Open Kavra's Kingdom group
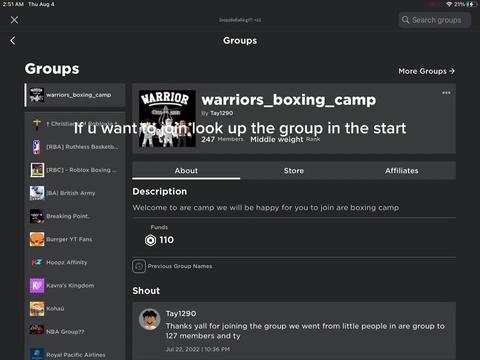 pos(76,286)
